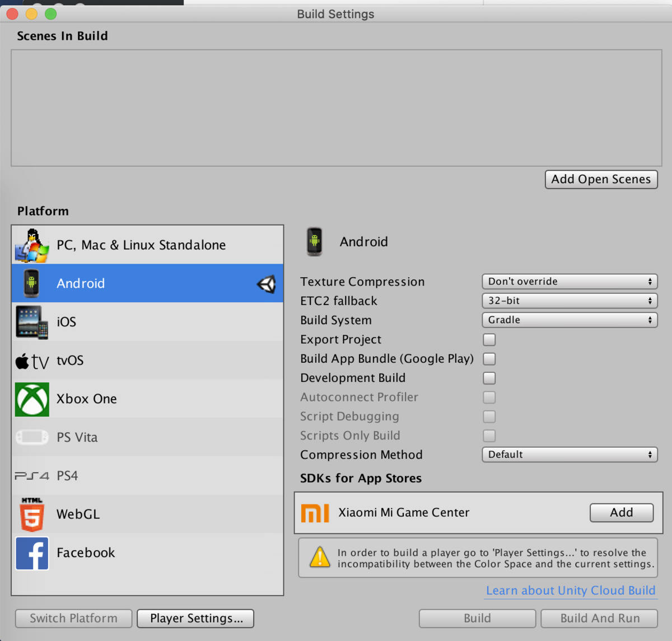672x641 pixels.
Task: Open the Build System Gradle dropdown
Action: [570, 320]
